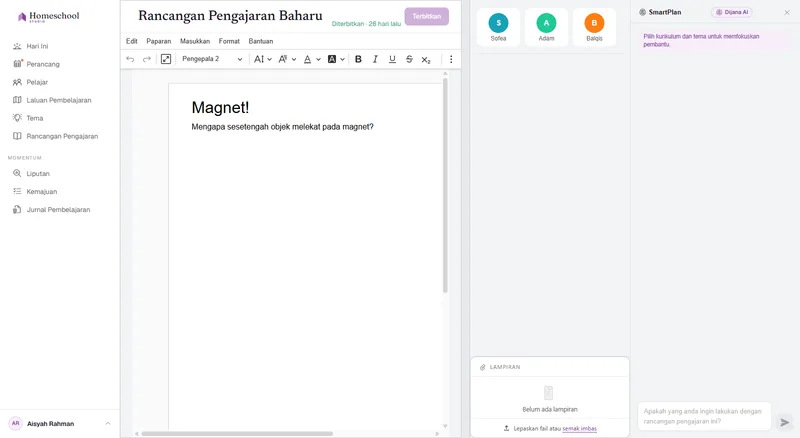
Task: Click the horizontal editor scrollbar
Action: point(237,433)
